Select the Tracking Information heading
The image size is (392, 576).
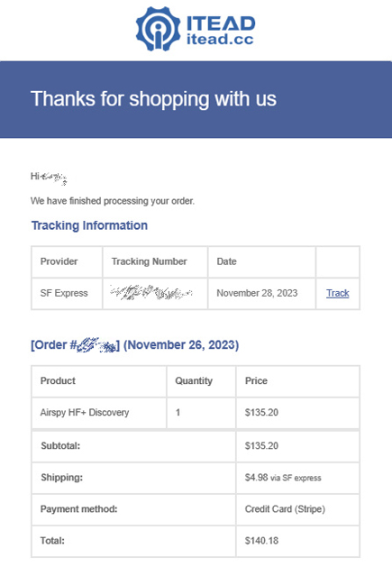89,225
